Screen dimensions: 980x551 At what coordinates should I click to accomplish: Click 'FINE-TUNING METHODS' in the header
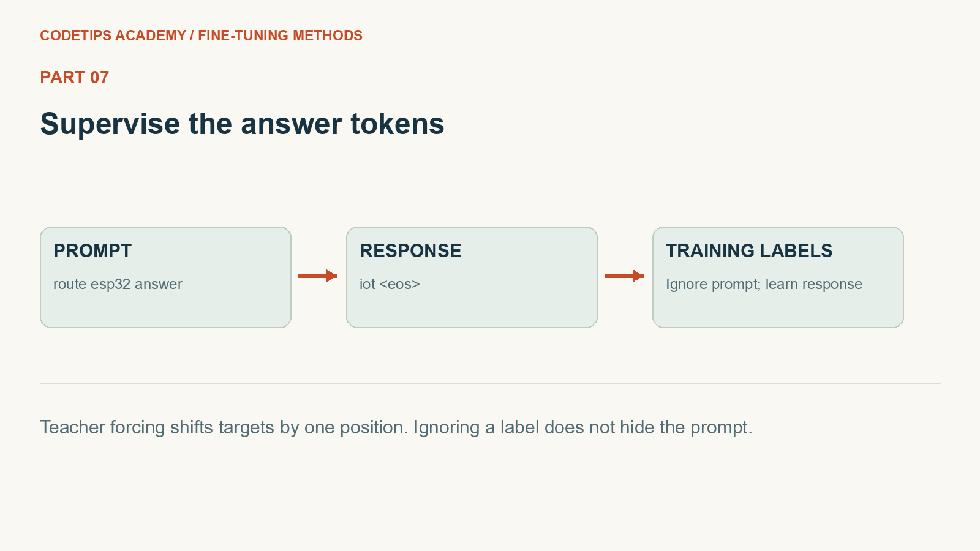pos(280,36)
